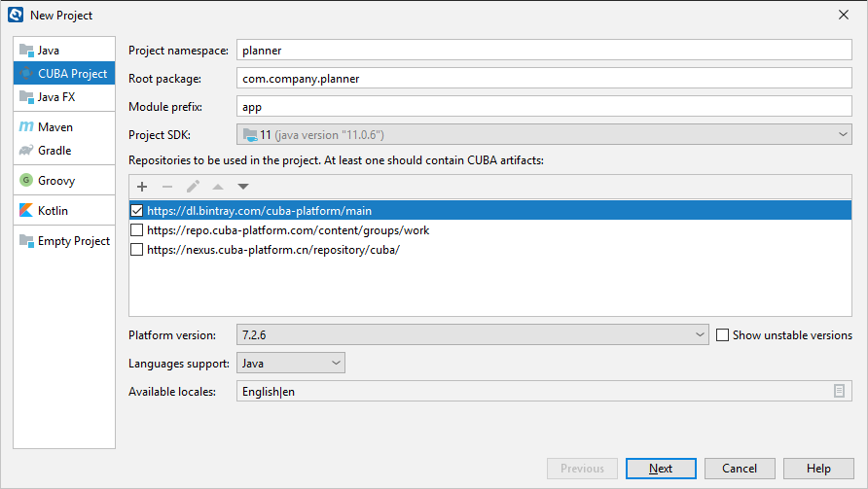This screenshot has width=868, height=489.
Task: Click the New Project dialog app icon
Action: pos(16,15)
